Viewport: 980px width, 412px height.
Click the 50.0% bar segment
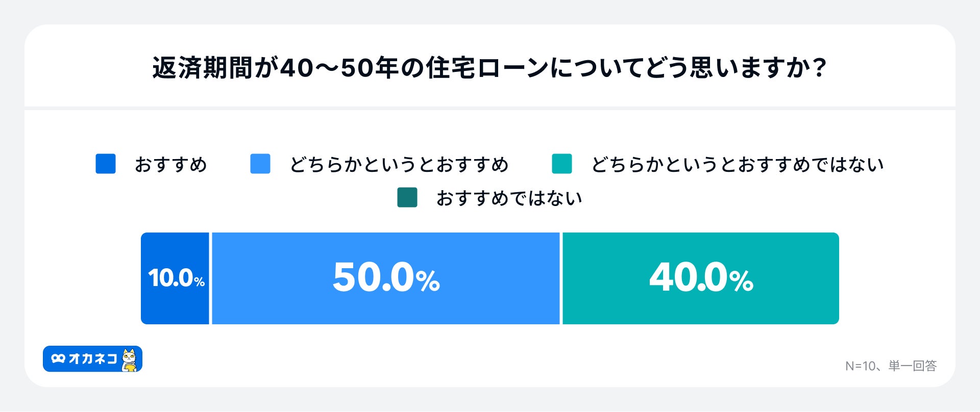pos(386,278)
